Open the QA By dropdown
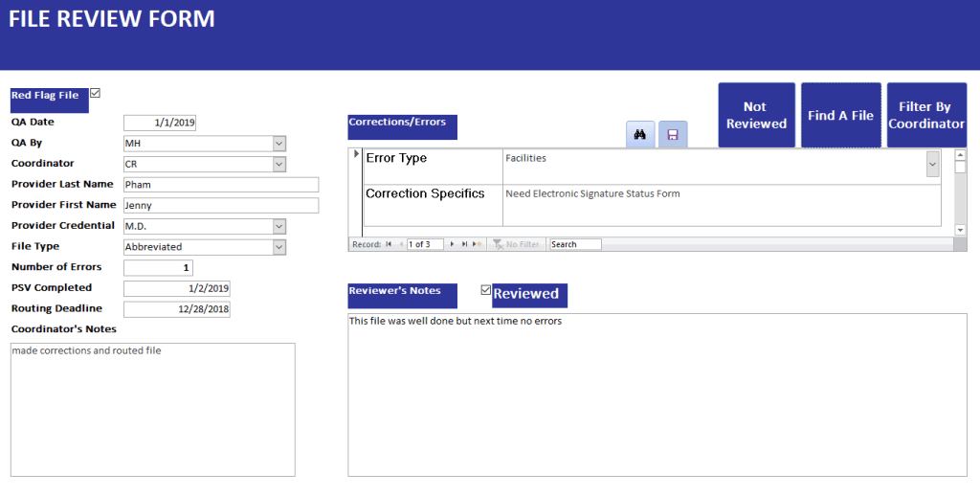 pos(278,144)
